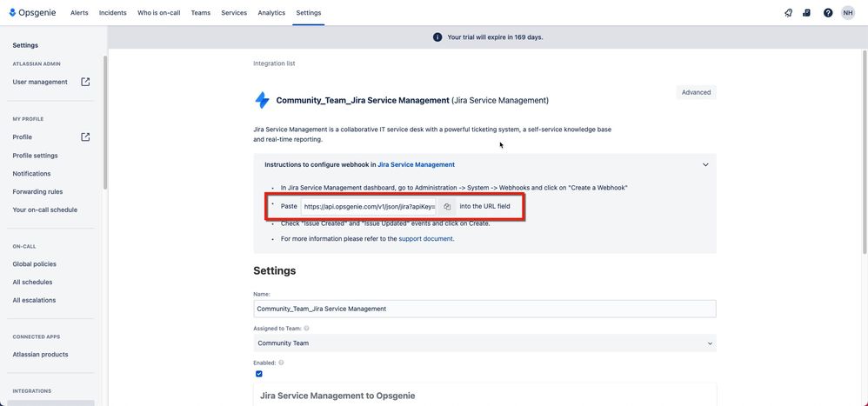Open Who is on-call tab
The height and width of the screenshot is (406, 868).
click(159, 13)
